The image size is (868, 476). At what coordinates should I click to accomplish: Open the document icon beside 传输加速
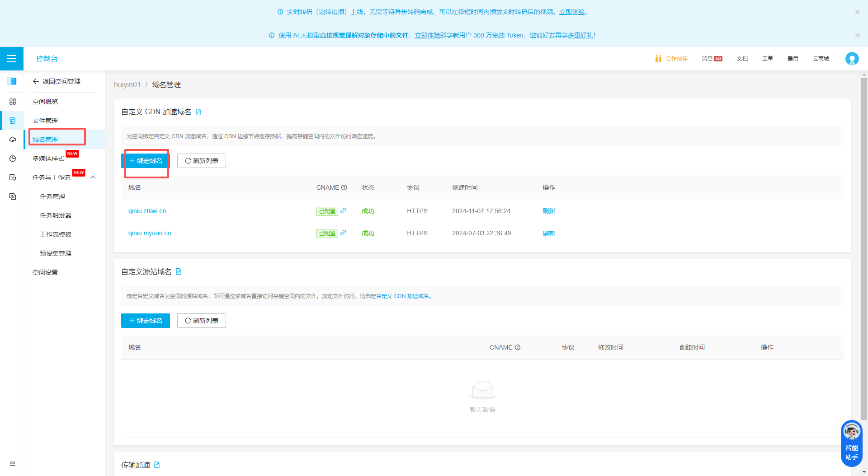click(157, 465)
